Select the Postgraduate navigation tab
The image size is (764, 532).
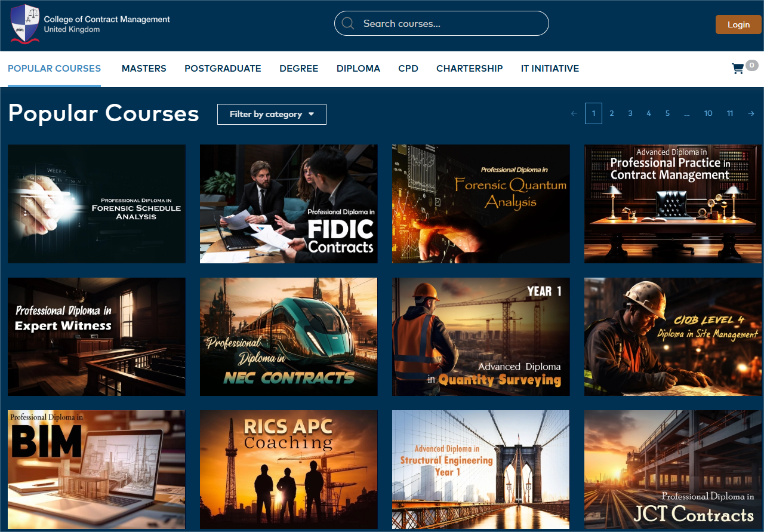coord(223,69)
